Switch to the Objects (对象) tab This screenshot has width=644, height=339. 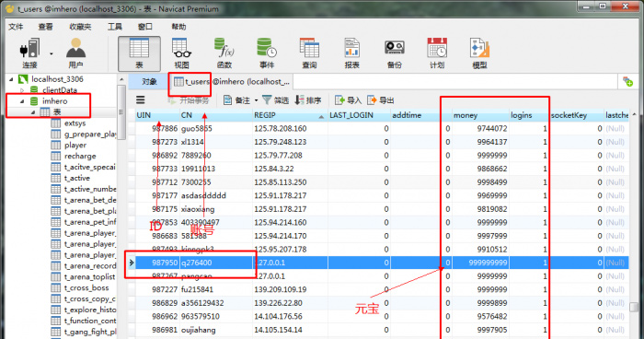pos(149,81)
